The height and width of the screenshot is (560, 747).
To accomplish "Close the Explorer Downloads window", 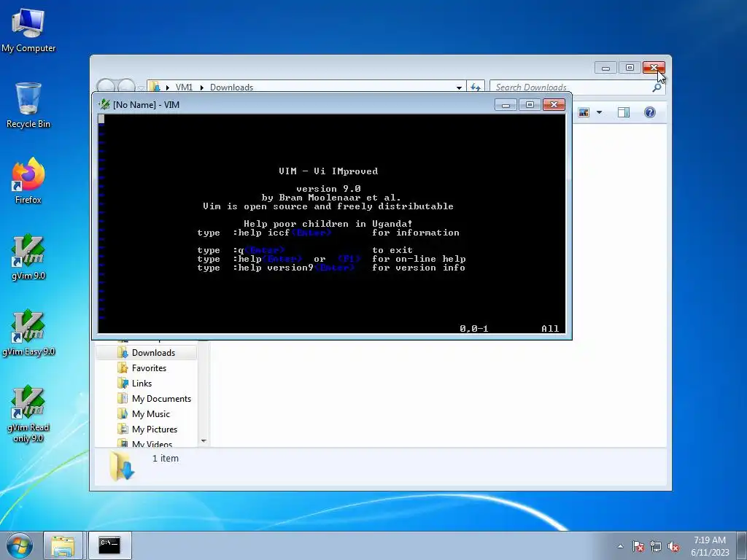I will (654, 68).
